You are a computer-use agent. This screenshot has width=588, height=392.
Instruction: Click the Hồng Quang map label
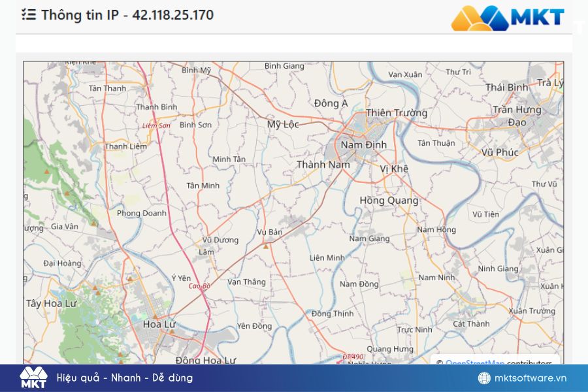click(389, 201)
